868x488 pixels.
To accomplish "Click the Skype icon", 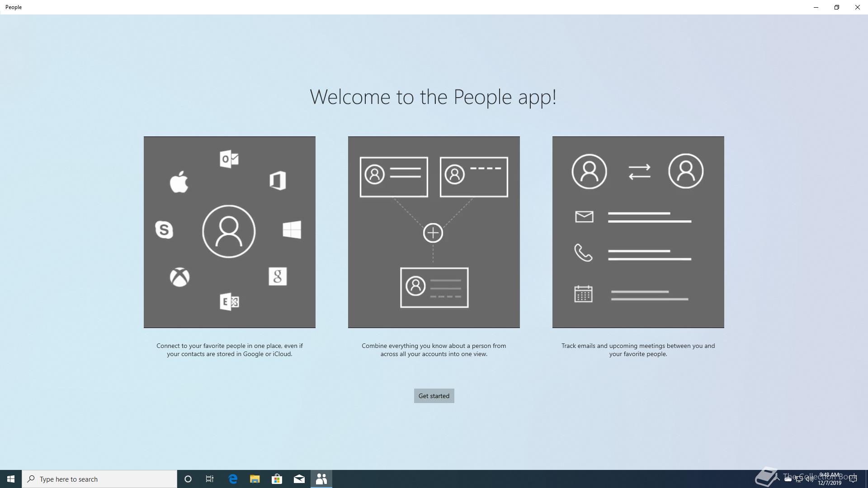I will 164,230.
